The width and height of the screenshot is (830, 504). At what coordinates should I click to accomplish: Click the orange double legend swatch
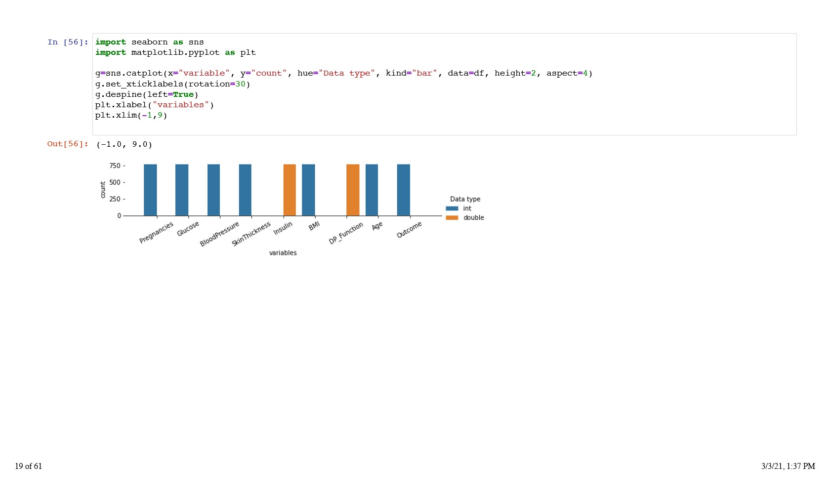(452, 218)
